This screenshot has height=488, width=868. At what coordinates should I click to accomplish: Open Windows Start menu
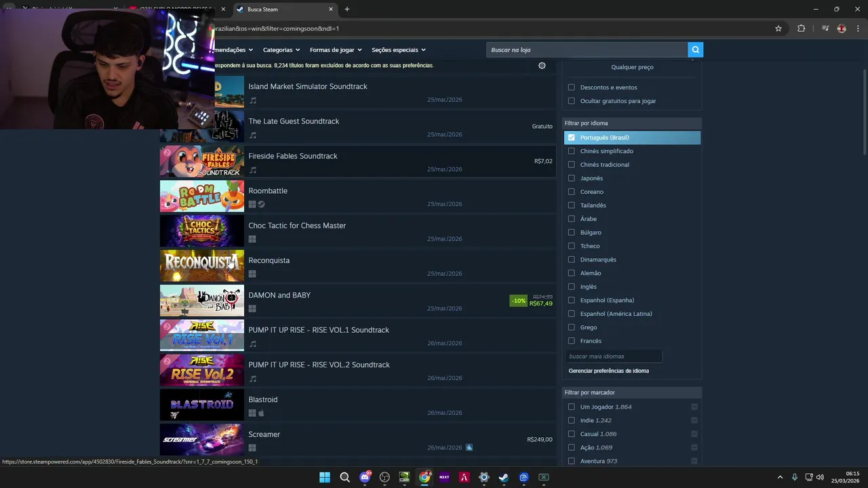[325, 477]
